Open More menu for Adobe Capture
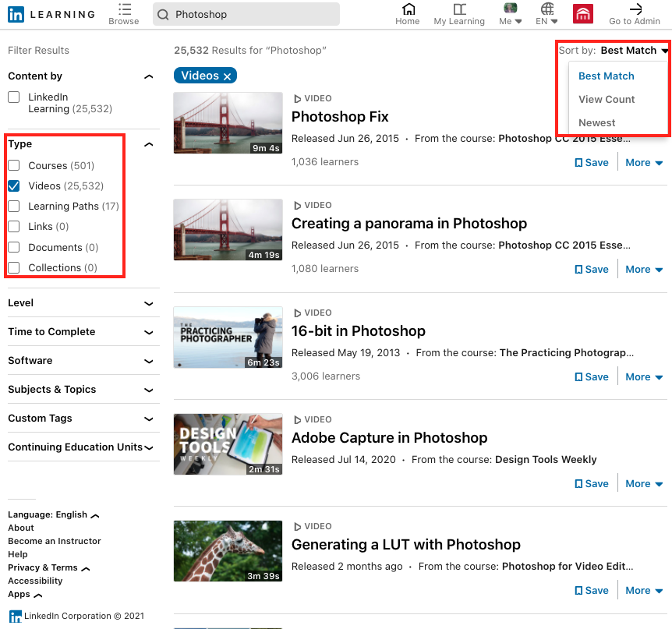 coord(644,484)
